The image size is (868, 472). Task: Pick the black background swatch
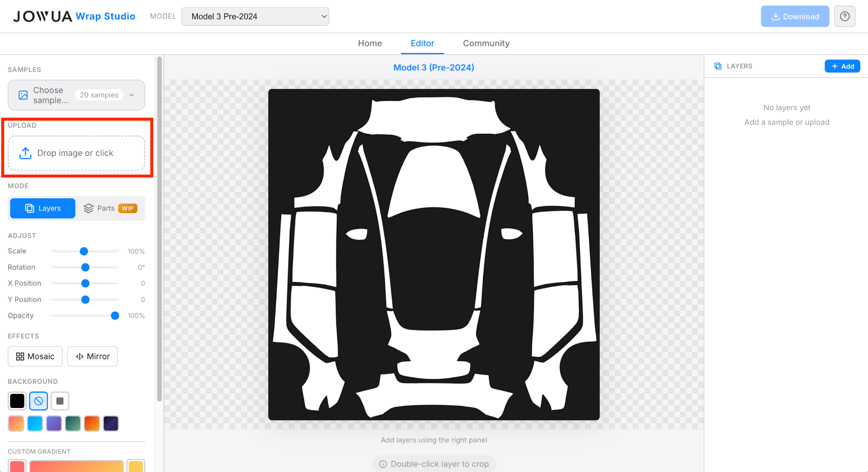coord(17,401)
